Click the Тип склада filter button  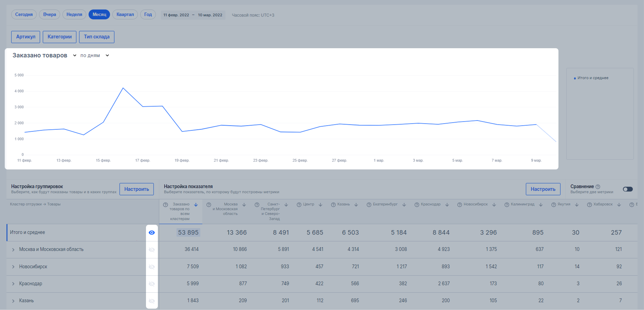(97, 37)
